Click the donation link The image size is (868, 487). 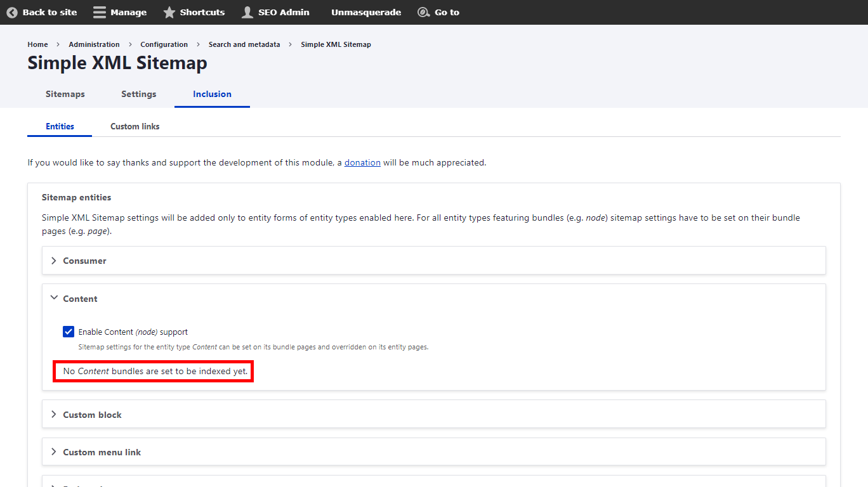(362, 162)
